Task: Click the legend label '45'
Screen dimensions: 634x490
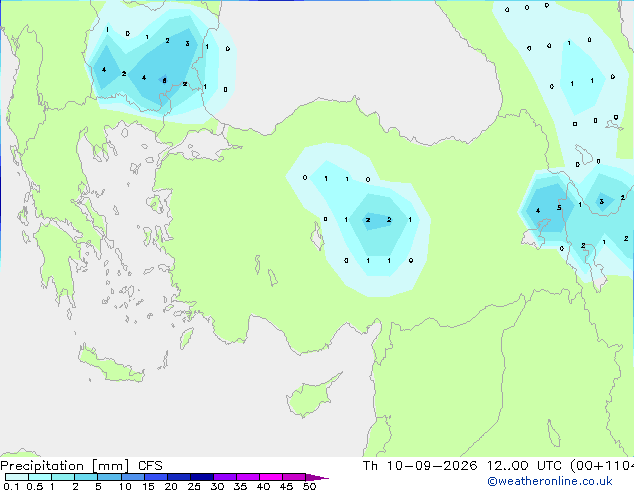Action: (286, 486)
